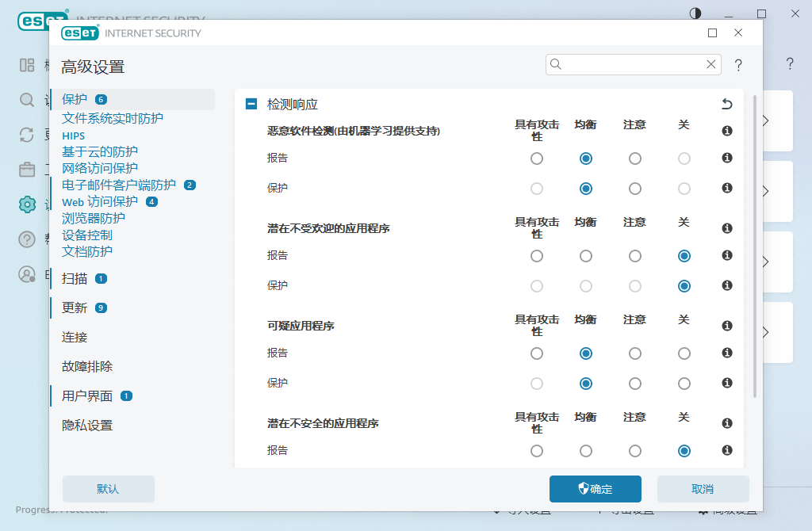Show info for 可疑应用程序 报告 row
The width and height of the screenshot is (812, 531).
[727, 353]
